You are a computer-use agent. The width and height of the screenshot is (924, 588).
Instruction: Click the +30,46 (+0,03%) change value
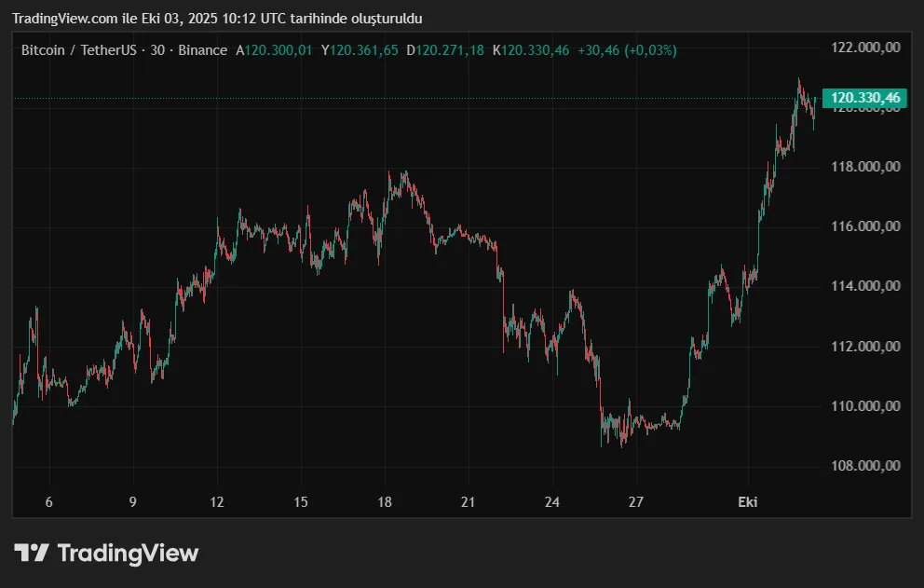point(627,50)
